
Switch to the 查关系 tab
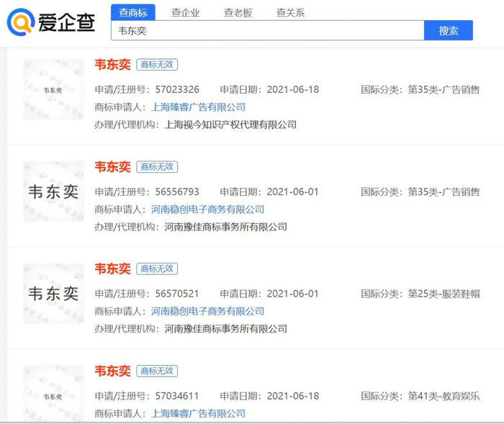(290, 12)
